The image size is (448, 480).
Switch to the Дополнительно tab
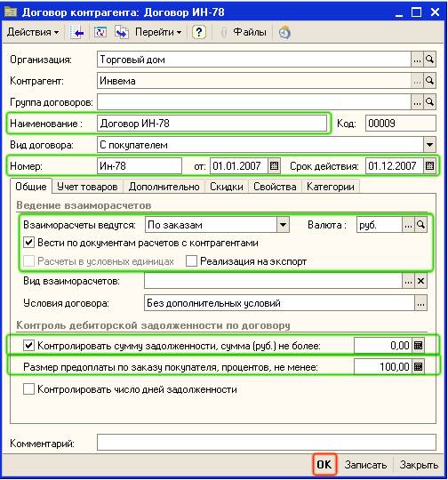tap(164, 187)
